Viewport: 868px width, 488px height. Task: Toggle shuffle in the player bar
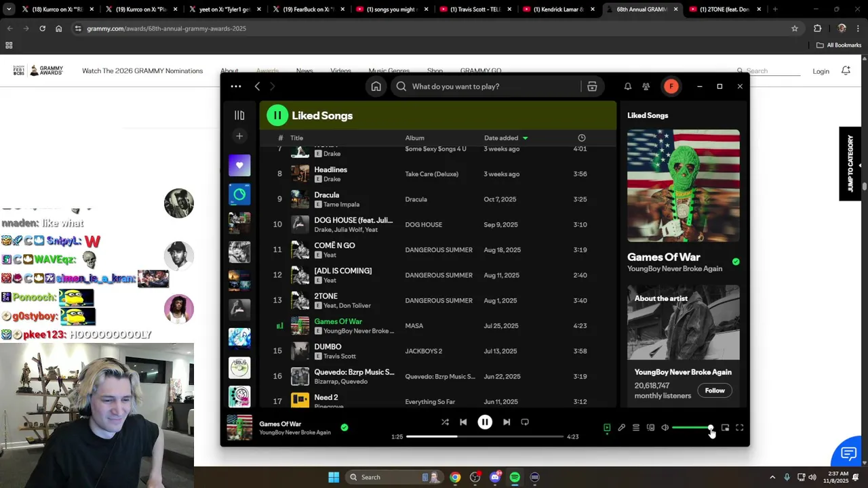445,422
